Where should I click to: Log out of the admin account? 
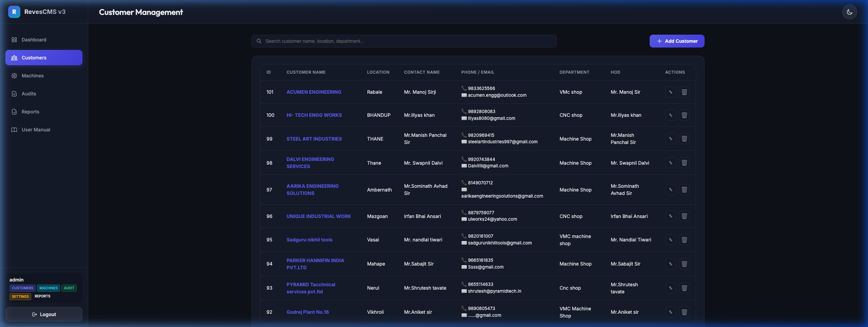[44, 314]
